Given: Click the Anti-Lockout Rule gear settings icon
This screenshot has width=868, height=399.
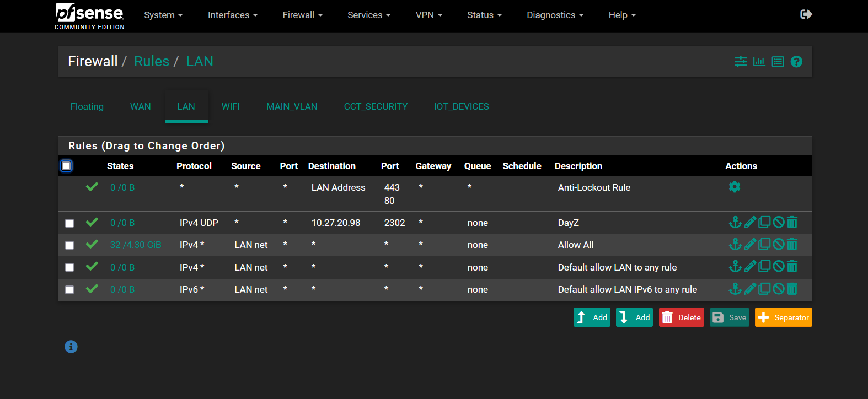Looking at the screenshot, I should pyautogui.click(x=735, y=187).
